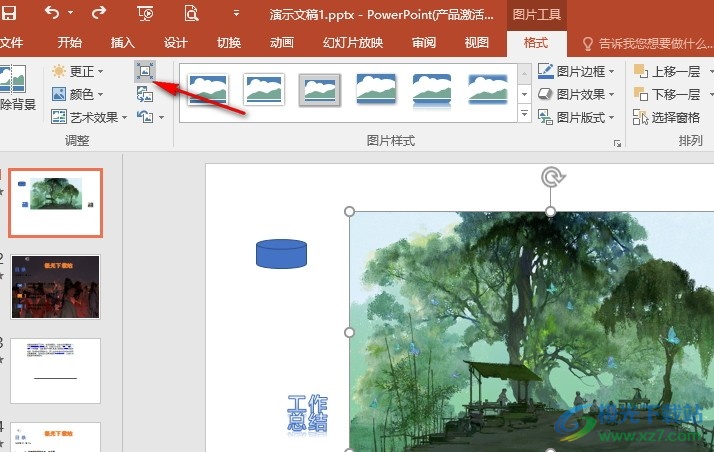Apply the third picture style with gray frame
Viewport: 714px width, 452px height.
pyautogui.click(x=320, y=90)
